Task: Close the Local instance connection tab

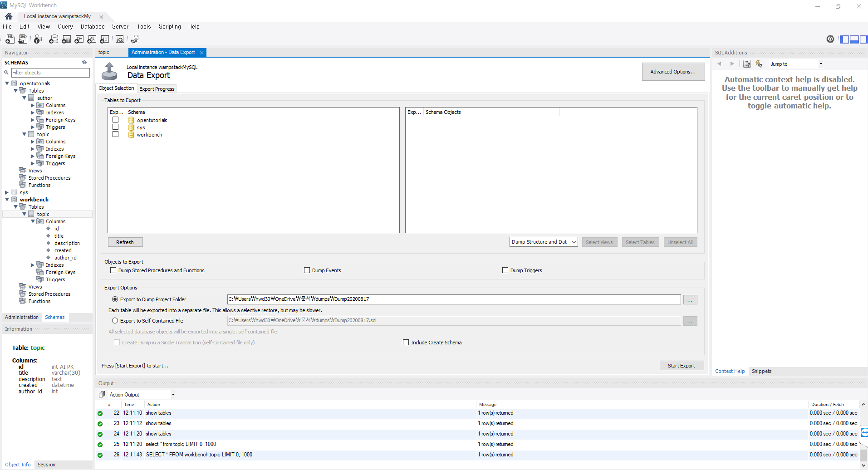Action: pos(101,17)
